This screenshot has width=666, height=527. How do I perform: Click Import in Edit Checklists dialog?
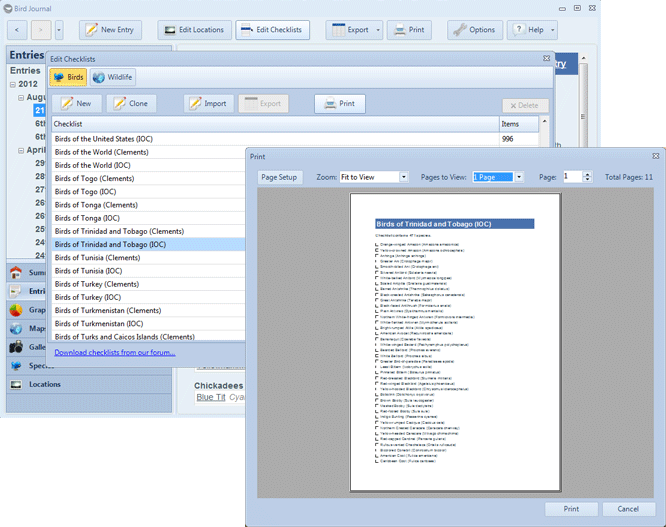(209, 104)
